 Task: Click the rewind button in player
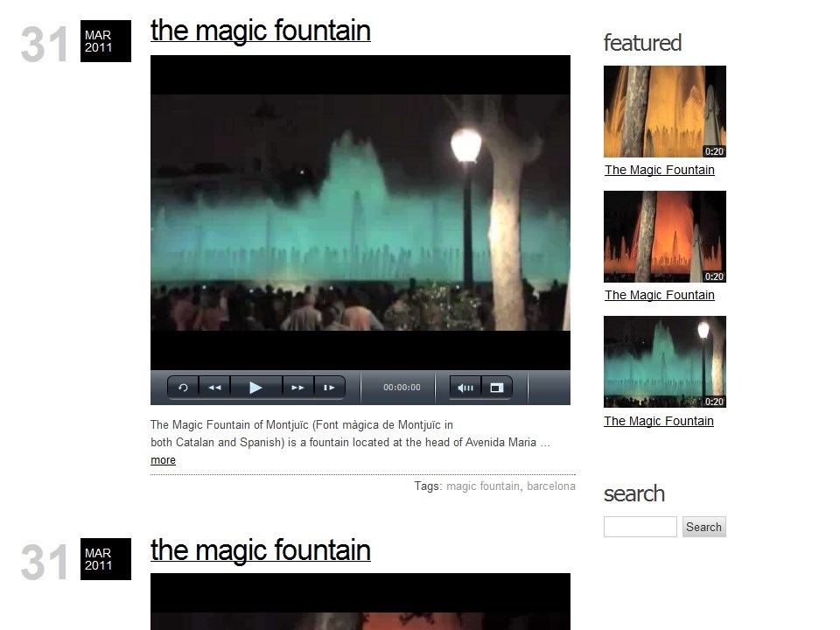[x=214, y=388]
